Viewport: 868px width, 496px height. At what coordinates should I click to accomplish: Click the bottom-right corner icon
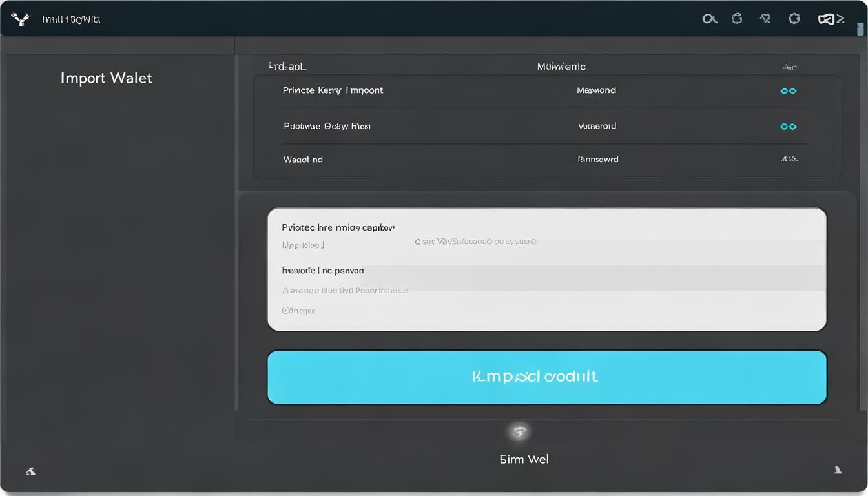click(x=838, y=470)
